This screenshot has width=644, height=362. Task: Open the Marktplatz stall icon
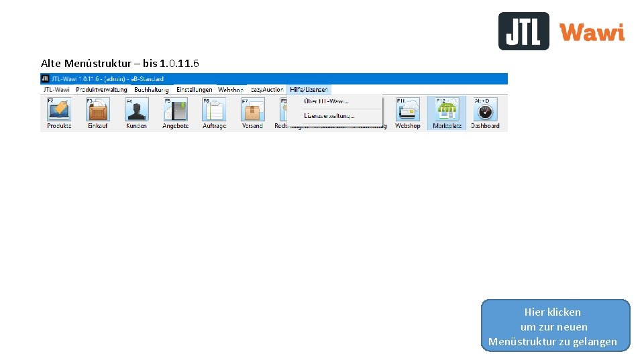(447, 113)
